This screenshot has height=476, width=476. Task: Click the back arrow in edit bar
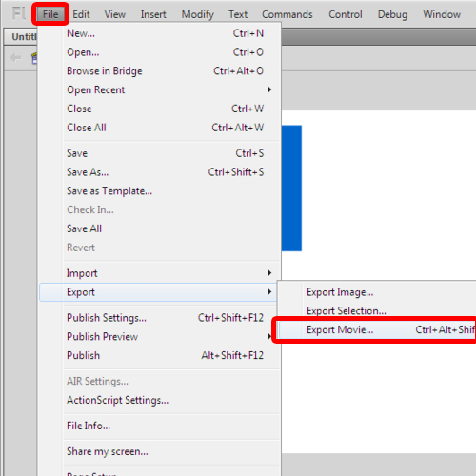tap(15, 58)
